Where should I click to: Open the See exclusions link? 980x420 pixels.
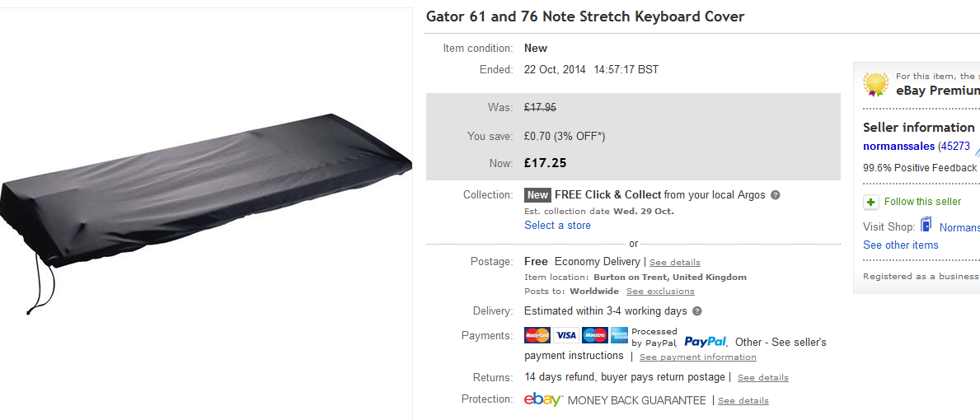(x=660, y=292)
